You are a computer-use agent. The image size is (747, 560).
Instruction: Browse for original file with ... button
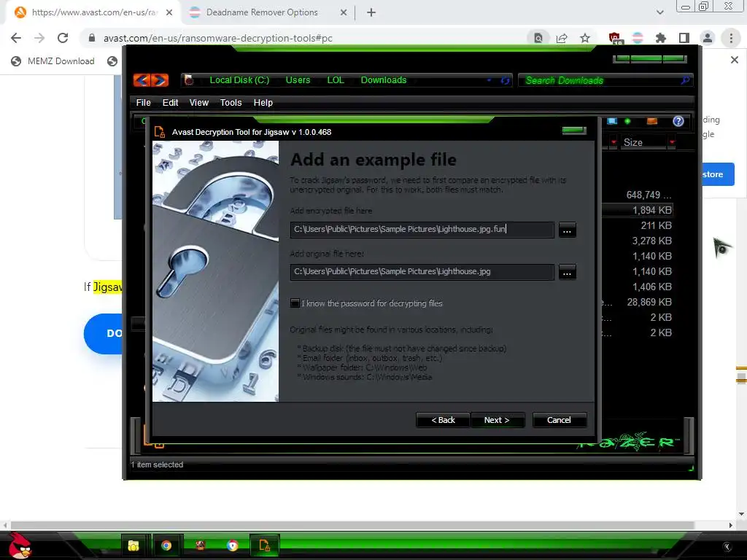[567, 272]
